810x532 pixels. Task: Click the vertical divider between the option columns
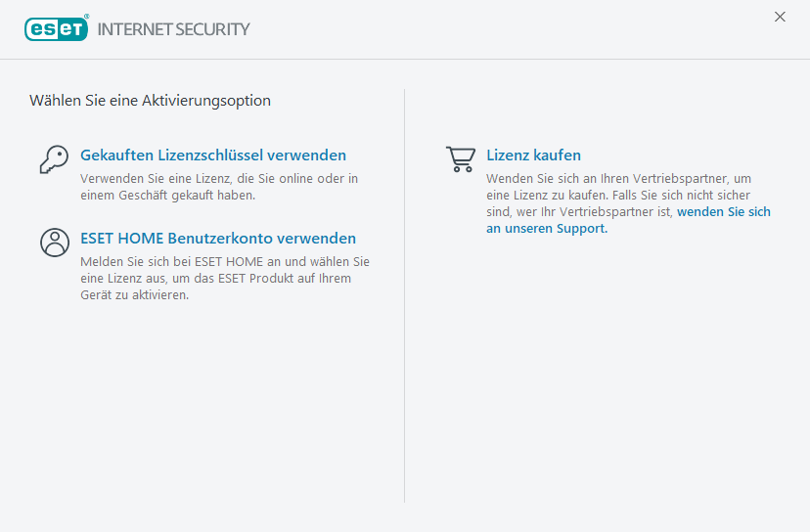(x=405, y=293)
